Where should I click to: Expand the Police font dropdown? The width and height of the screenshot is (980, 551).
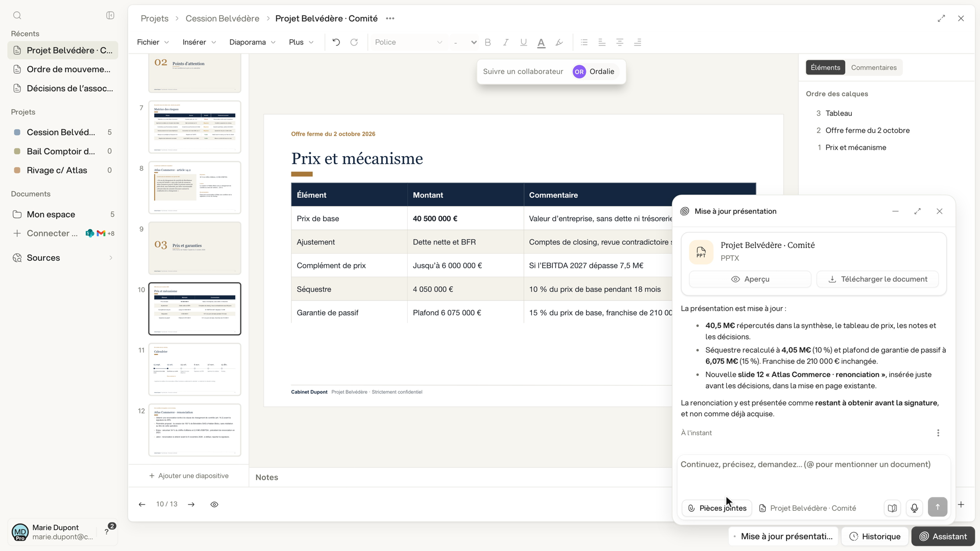[x=408, y=42]
